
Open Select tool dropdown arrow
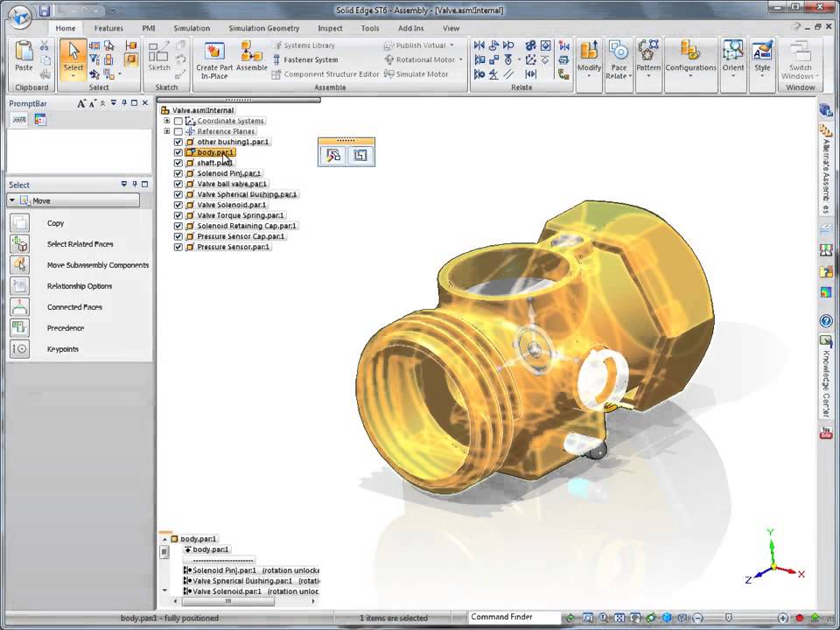pyautogui.click(x=73, y=76)
